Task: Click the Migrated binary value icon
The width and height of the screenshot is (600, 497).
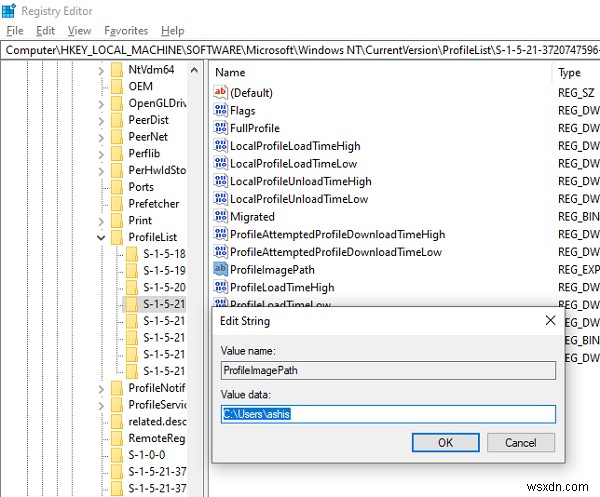Action: (220, 216)
